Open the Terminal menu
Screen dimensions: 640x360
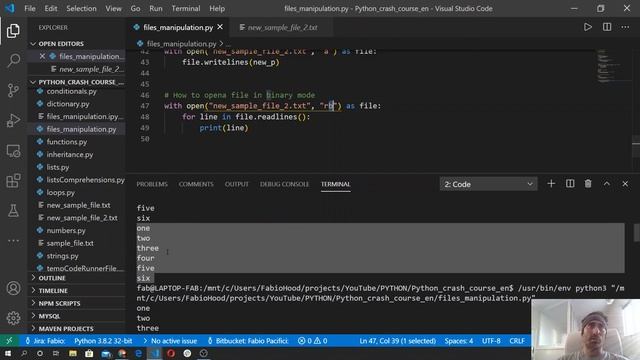coord(186,9)
